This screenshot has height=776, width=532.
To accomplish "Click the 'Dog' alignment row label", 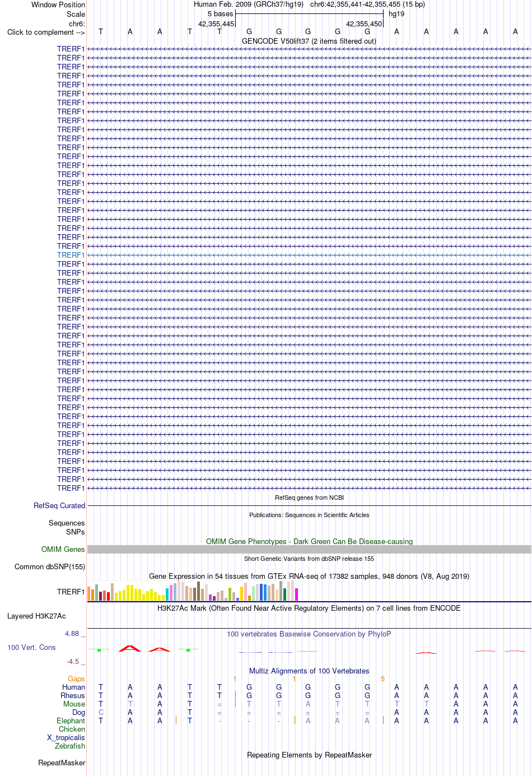I will click(x=79, y=712).
